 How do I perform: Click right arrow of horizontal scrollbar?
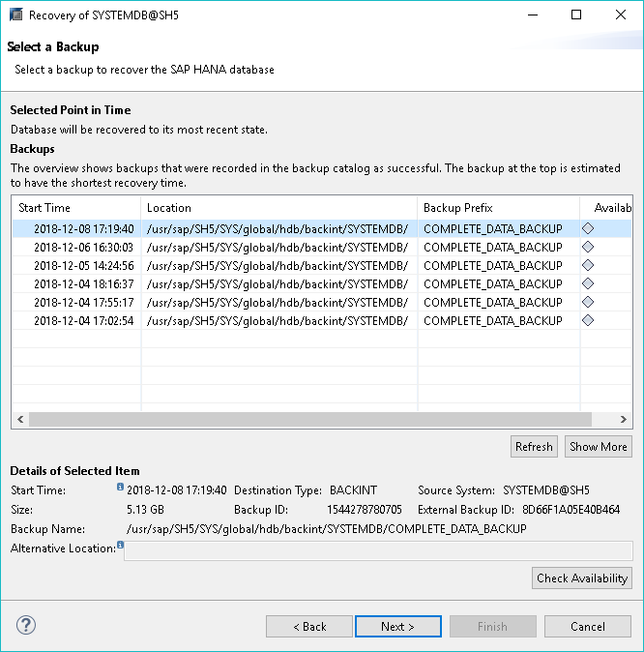click(624, 420)
